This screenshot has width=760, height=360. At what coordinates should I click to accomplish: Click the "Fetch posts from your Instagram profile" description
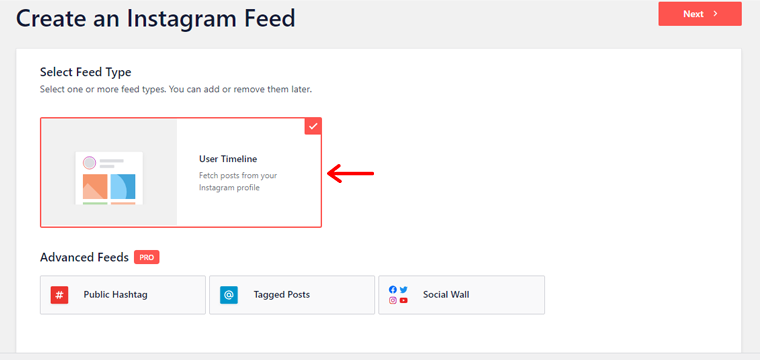pos(238,182)
